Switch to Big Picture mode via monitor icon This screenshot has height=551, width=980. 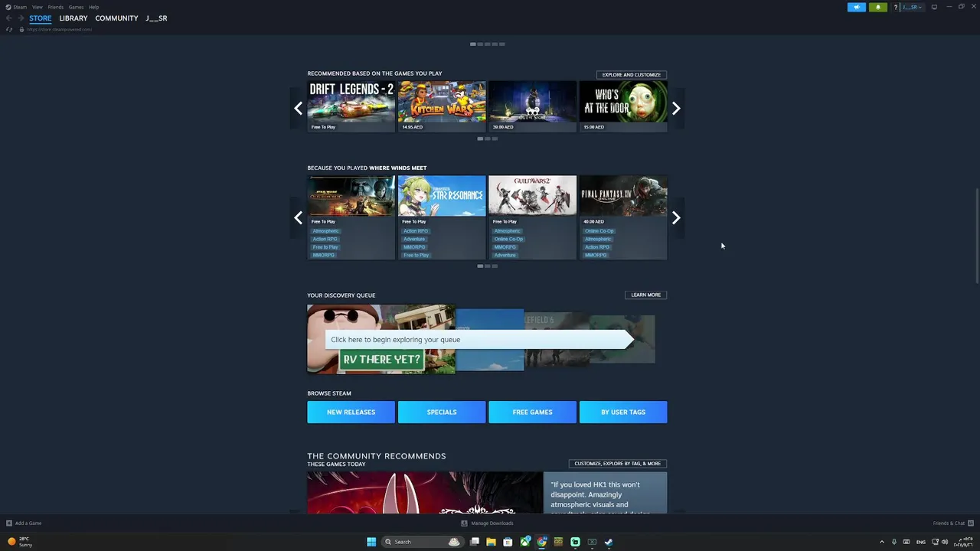[934, 7]
